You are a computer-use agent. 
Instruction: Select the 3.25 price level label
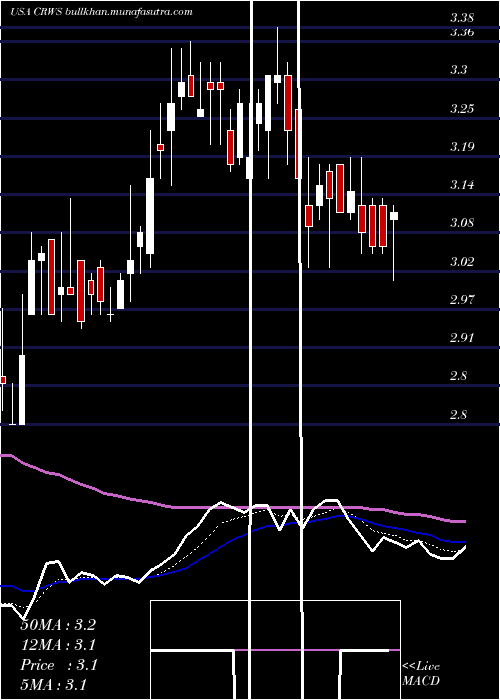462,108
